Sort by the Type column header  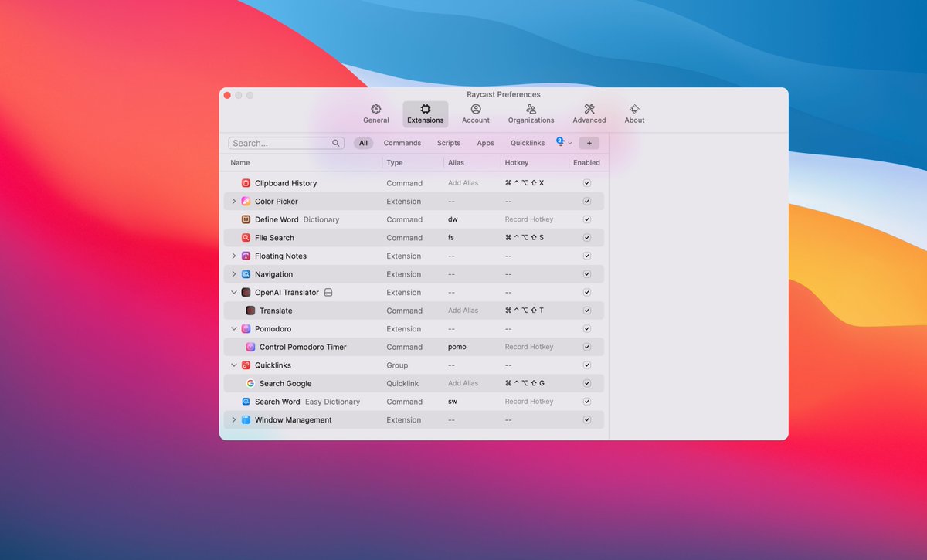coord(395,163)
